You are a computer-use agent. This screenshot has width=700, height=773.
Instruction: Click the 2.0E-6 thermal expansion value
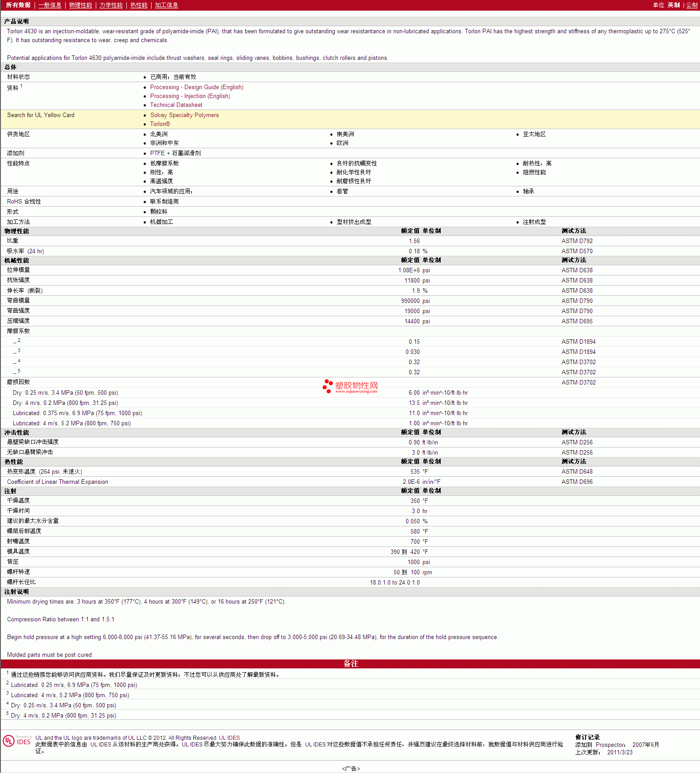click(411, 482)
